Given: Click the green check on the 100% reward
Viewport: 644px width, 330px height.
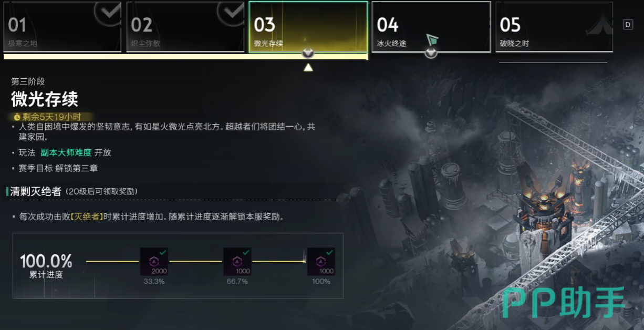Looking at the screenshot, I should (329, 253).
